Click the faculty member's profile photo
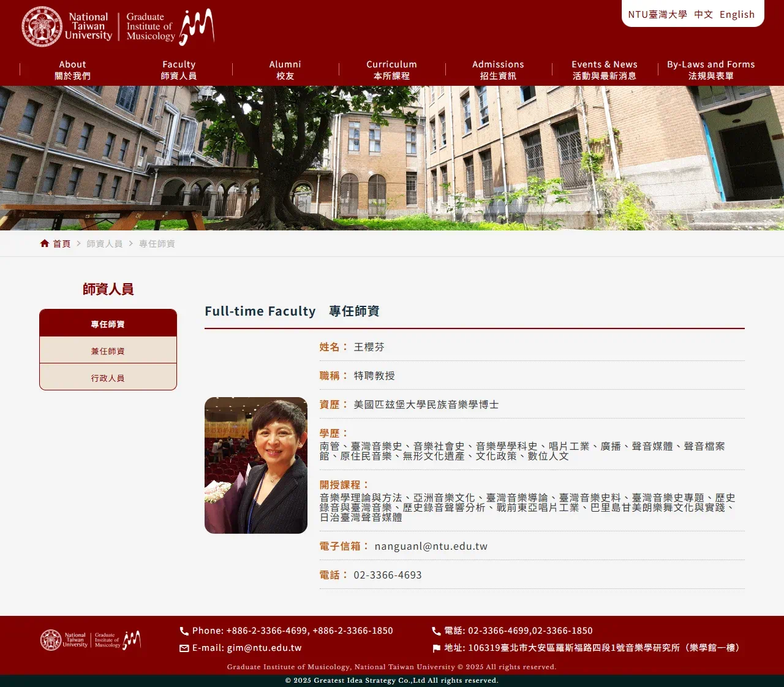784x687 pixels. coord(255,465)
